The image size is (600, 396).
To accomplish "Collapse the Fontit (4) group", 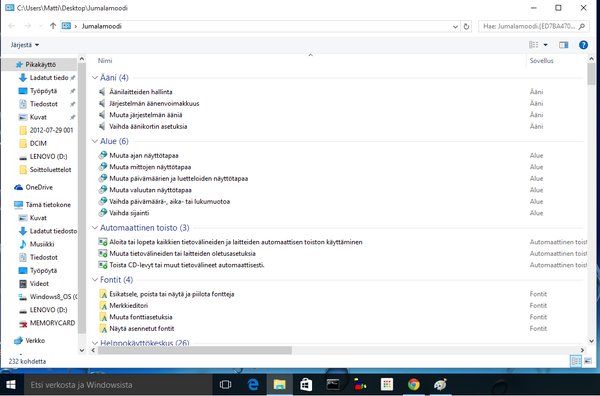I will (x=95, y=280).
